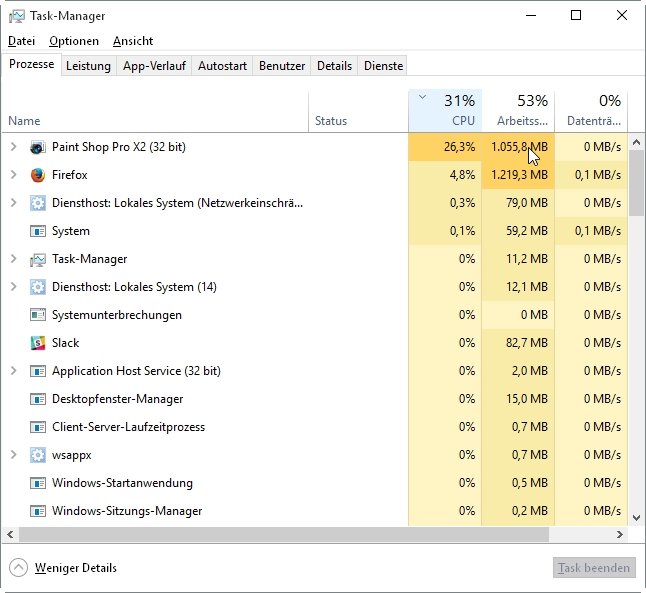Click the 4,8% Firefox CPU value
The width and height of the screenshot is (646, 593).
(462, 175)
